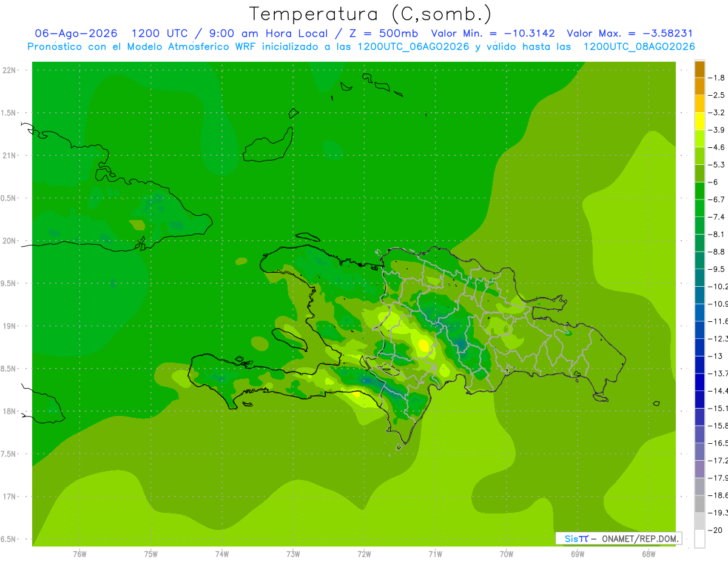The width and height of the screenshot is (728, 562).
Task: Click the 'Z = 500mb' level label
Action: click(383, 33)
